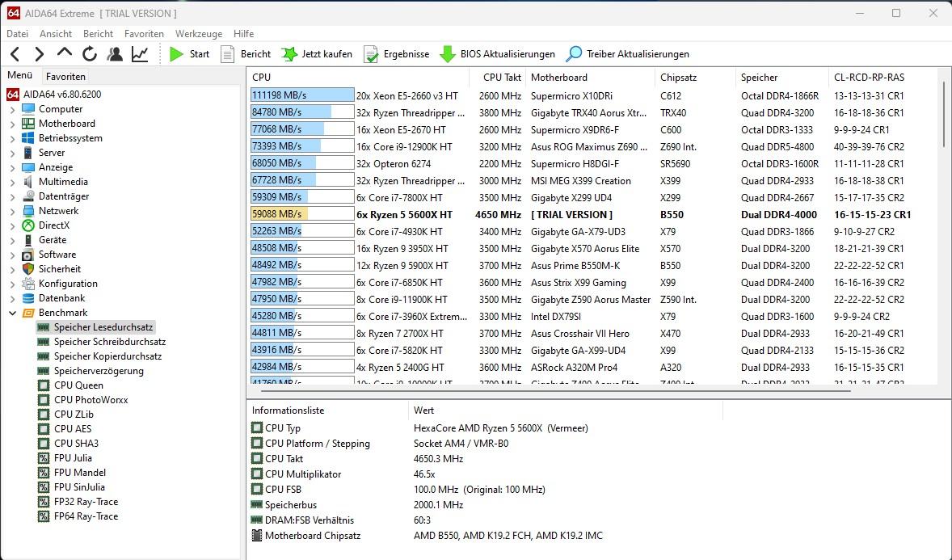This screenshot has width=952, height=560.
Task: Open the Ansicht menu
Action: coord(56,34)
